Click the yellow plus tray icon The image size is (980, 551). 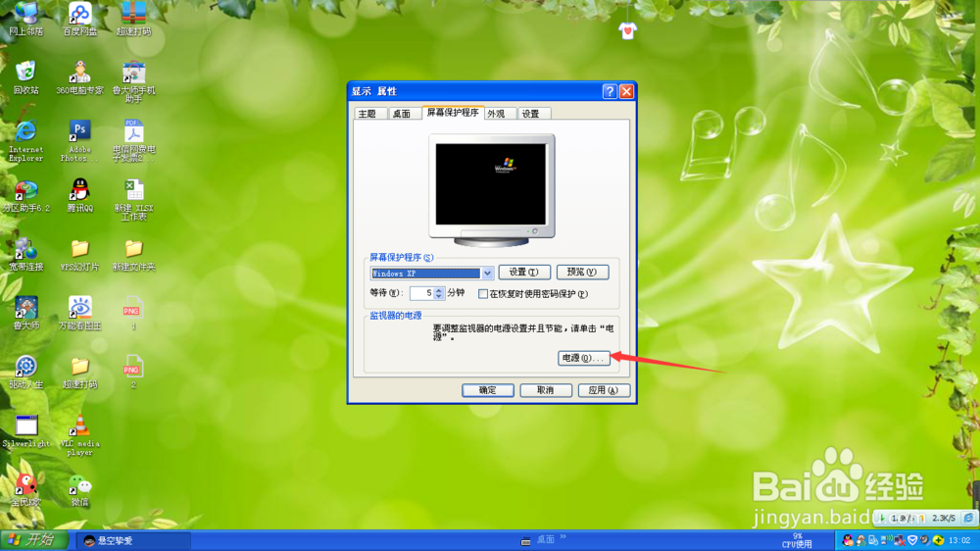[938, 540]
